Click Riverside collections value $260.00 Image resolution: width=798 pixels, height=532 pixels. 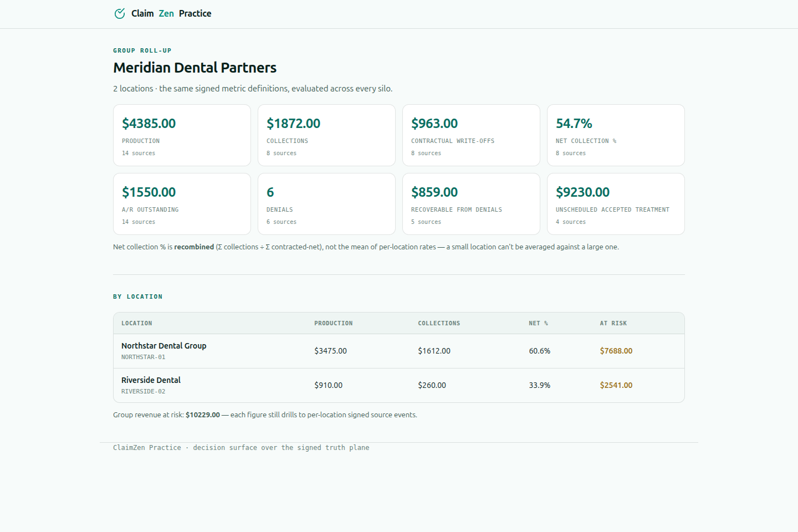[x=432, y=385]
